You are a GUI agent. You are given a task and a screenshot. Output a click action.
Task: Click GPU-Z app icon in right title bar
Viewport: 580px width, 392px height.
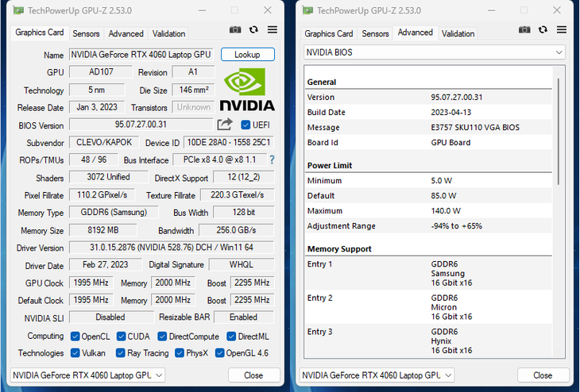coord(307,10)
